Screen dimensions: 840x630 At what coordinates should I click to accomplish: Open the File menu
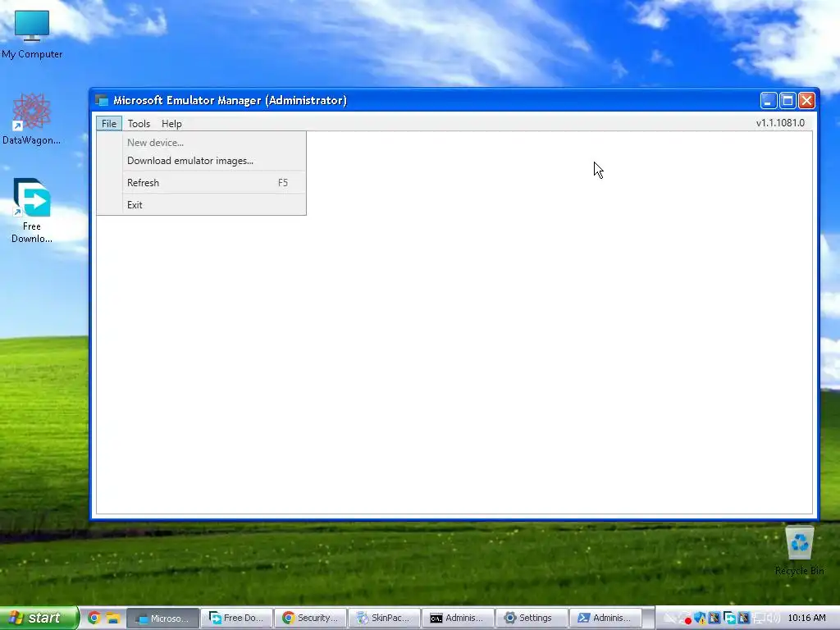(x=109, y=124)
